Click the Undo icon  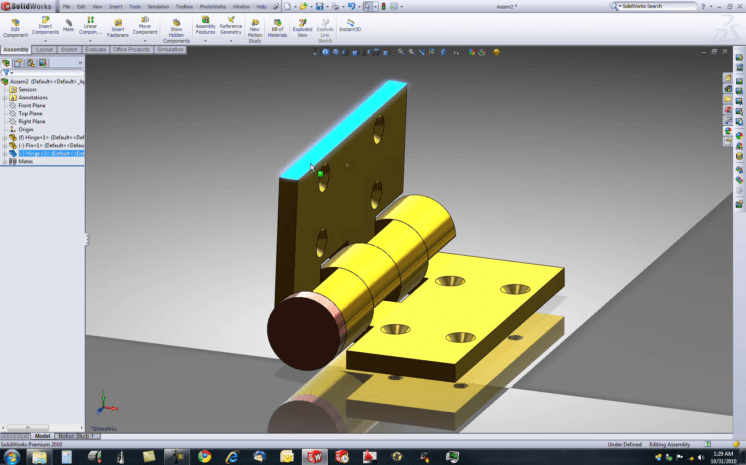point(351,6)
